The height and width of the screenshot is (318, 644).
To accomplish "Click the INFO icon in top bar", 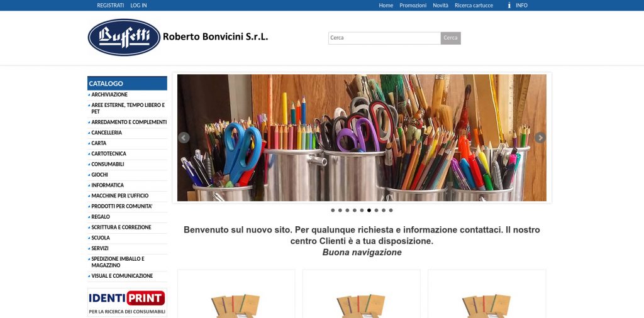I will (509, 5).
